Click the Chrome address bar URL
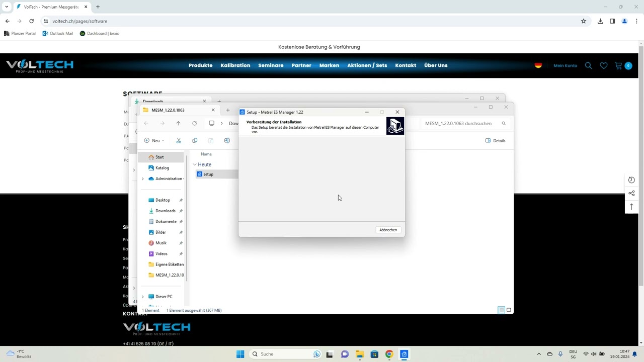The image size is (644, 362). point(79,21)
